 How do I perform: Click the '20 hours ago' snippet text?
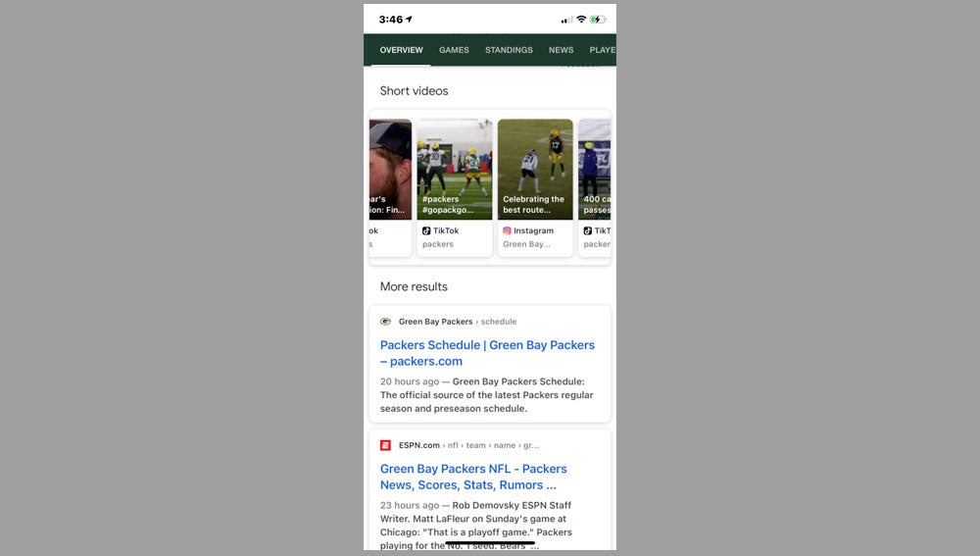[x=410, y=381]
